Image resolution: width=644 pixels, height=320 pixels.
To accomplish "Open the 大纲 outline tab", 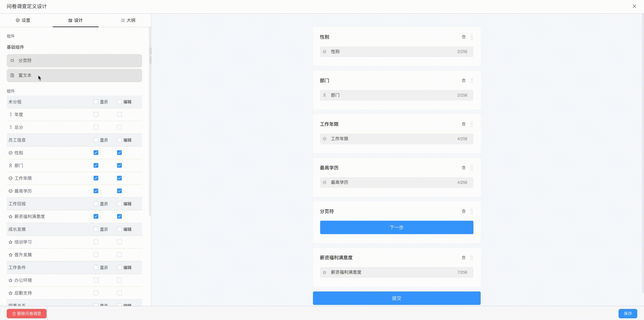I will 128,20.
